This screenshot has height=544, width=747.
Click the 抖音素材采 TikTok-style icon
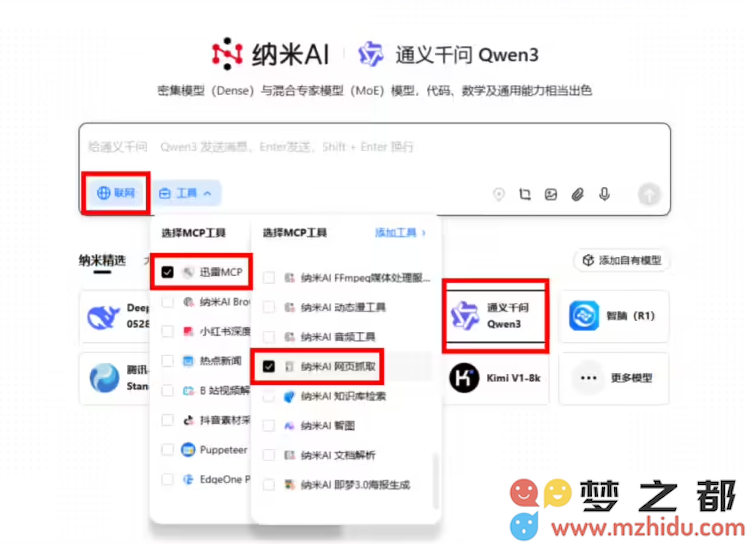pos(188,420)
